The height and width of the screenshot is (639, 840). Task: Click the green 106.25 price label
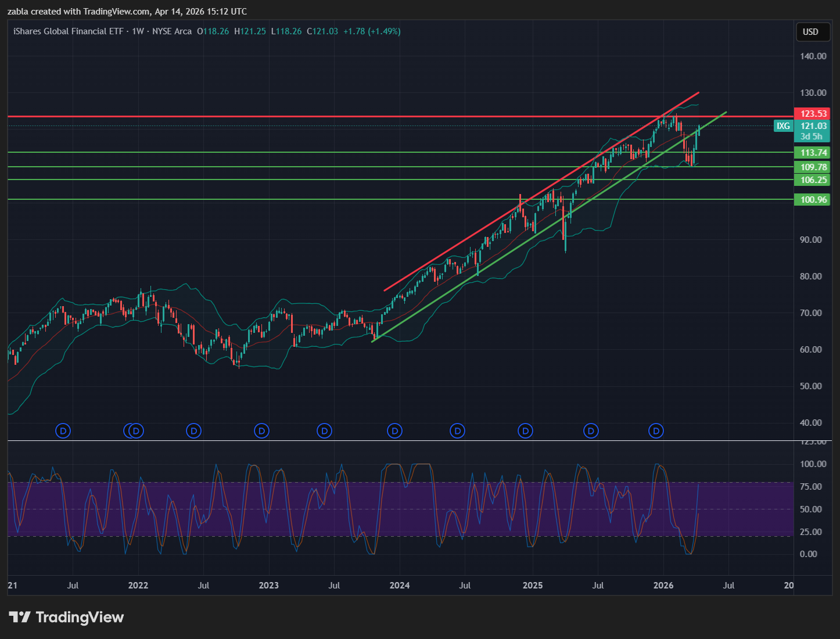click(x=813, y=180)
